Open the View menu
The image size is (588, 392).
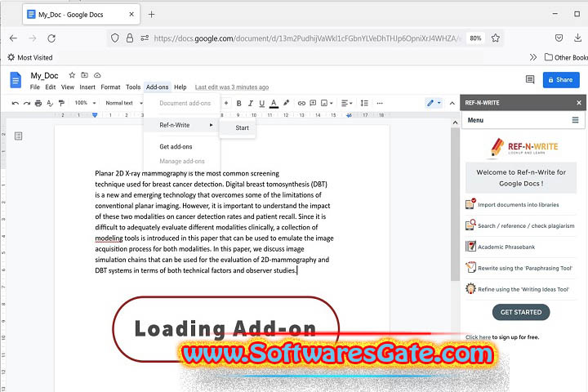click(68, 87)
